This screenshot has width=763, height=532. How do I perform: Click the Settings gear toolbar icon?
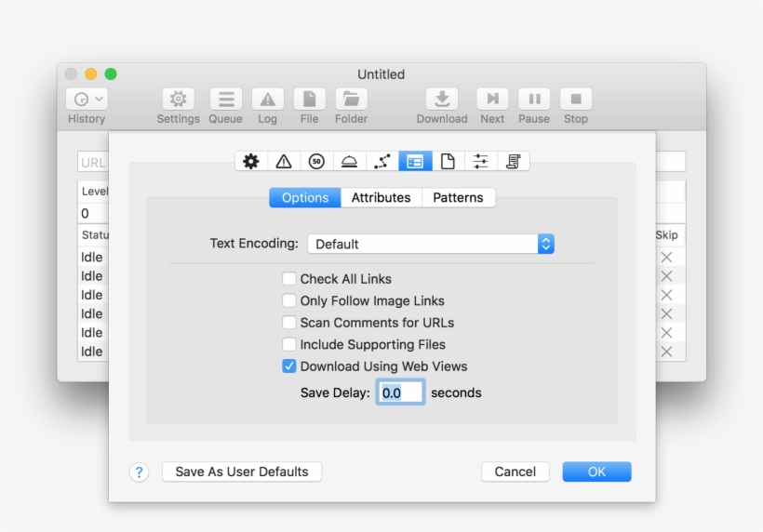tap(178, 100)
